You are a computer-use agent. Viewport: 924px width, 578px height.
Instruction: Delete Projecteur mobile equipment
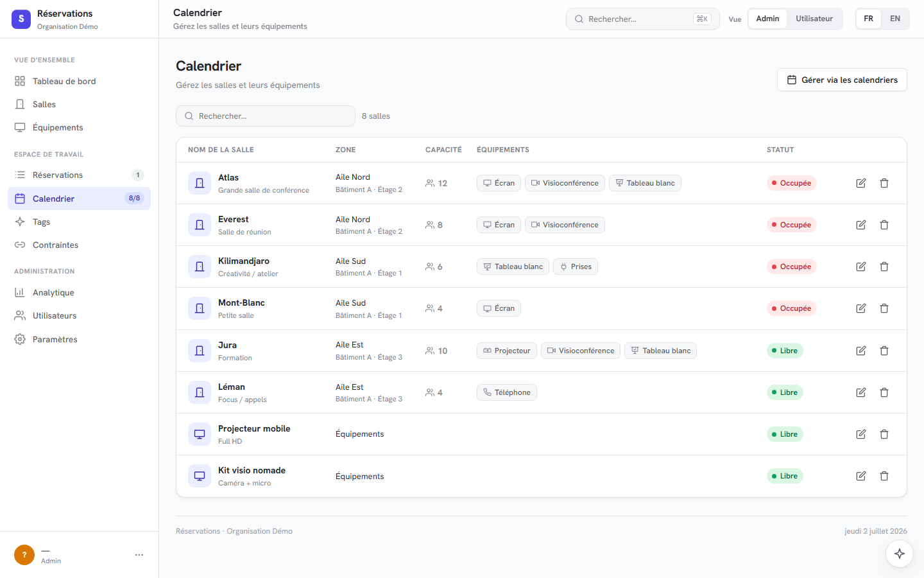(x=884, y=434)
